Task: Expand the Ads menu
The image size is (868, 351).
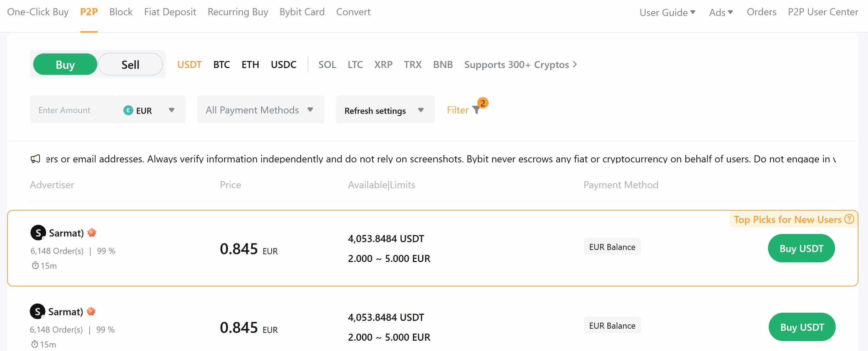Action: 721,12
